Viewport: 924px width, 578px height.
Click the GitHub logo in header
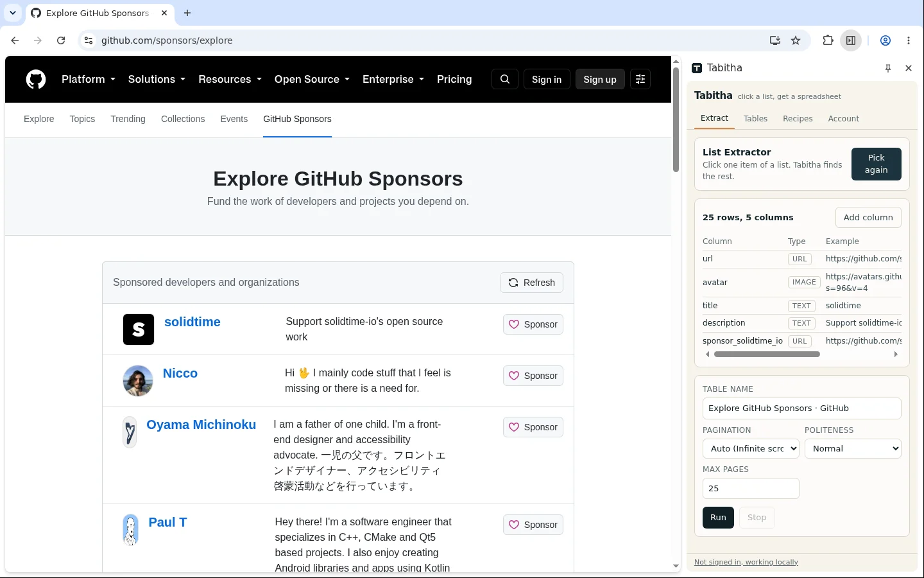pos(36,80)
